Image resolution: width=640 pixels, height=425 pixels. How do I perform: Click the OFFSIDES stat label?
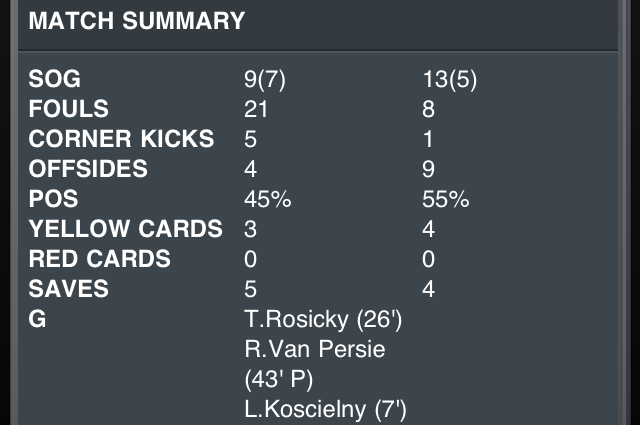[x=88, y=169]
